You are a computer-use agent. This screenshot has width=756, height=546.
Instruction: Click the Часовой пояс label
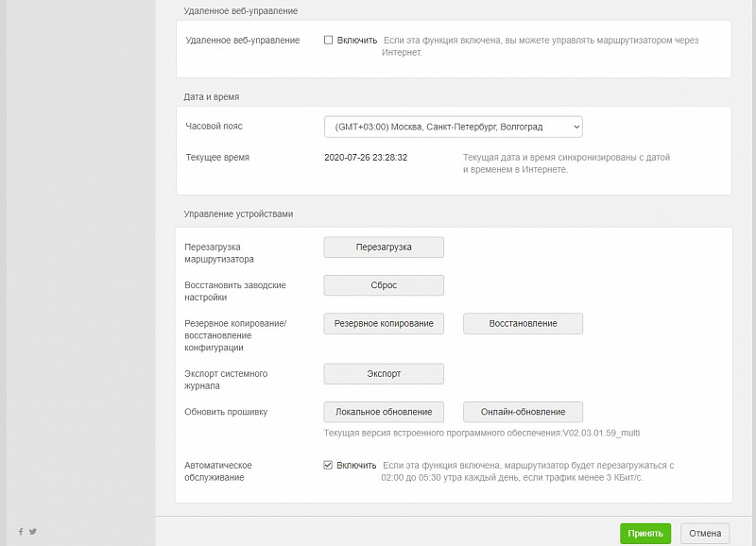(215, 127)
